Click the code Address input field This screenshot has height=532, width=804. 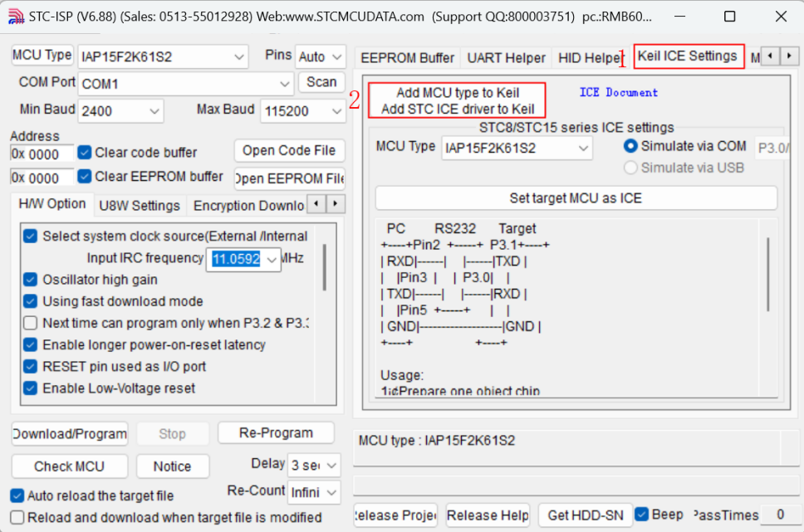(x=35, y=154)
